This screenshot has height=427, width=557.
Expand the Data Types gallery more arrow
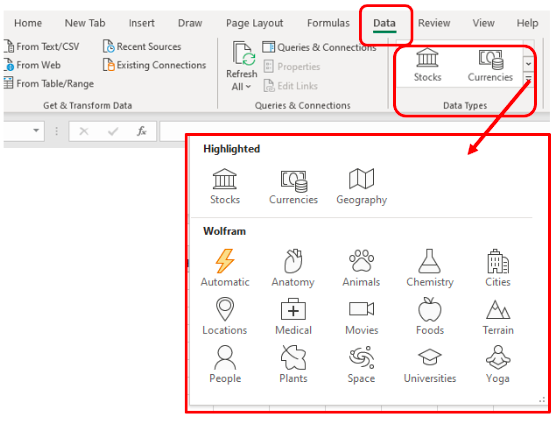coord(529,79)
